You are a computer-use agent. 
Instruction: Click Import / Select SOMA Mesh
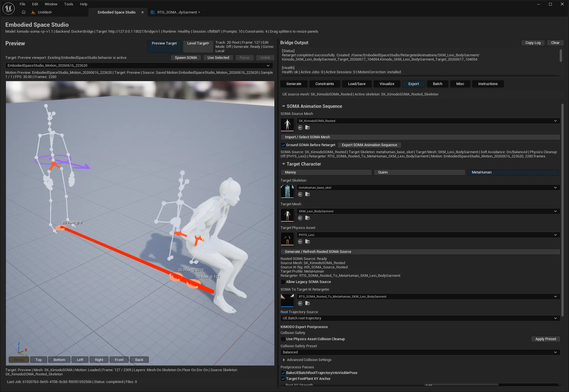pos(420,137)
